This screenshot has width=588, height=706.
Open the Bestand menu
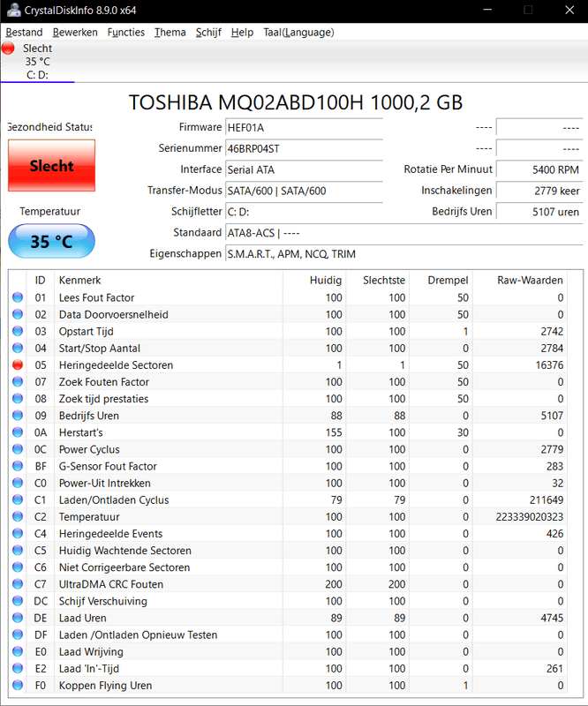click(x=24, y=33)
